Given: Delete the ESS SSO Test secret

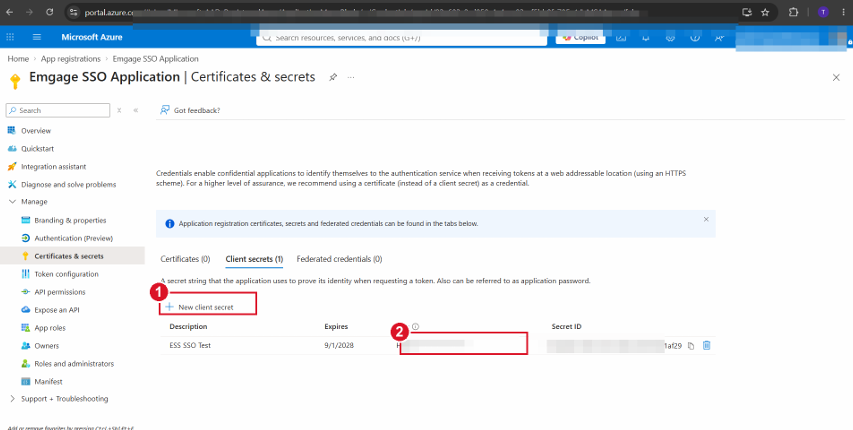Looking at the screenshot, I should pos(706,346).
